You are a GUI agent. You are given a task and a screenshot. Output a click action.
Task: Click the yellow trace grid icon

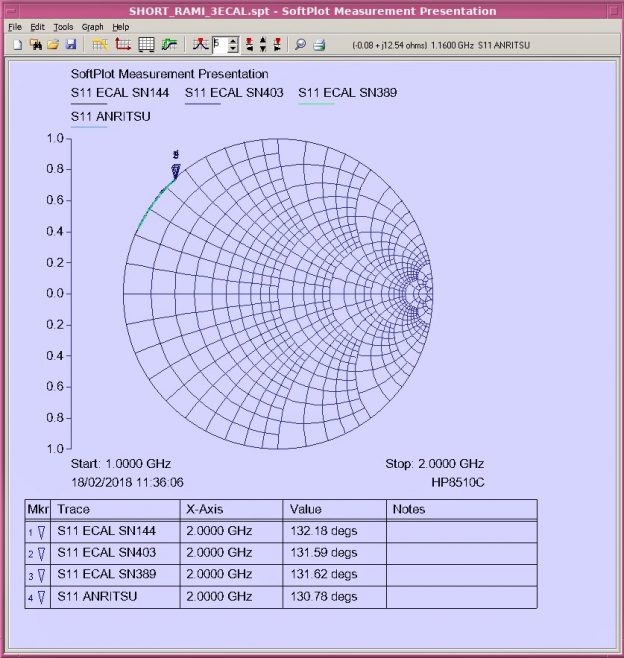pos(100,44)
